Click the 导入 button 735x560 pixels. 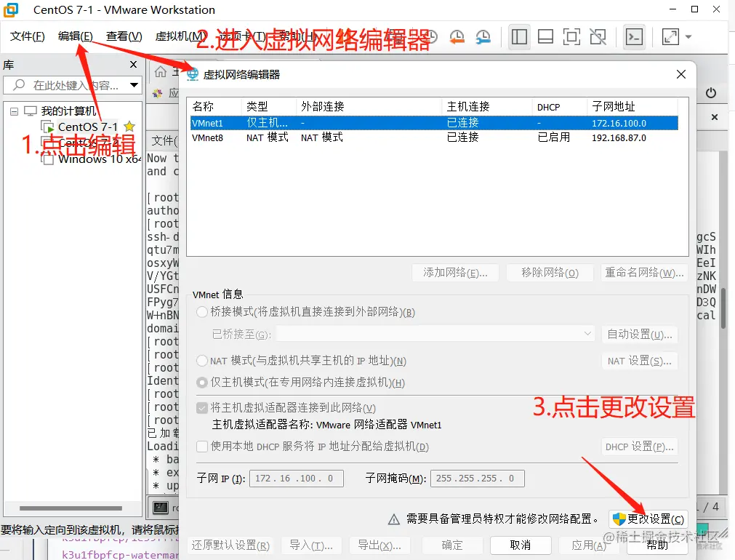pos(311,545)
